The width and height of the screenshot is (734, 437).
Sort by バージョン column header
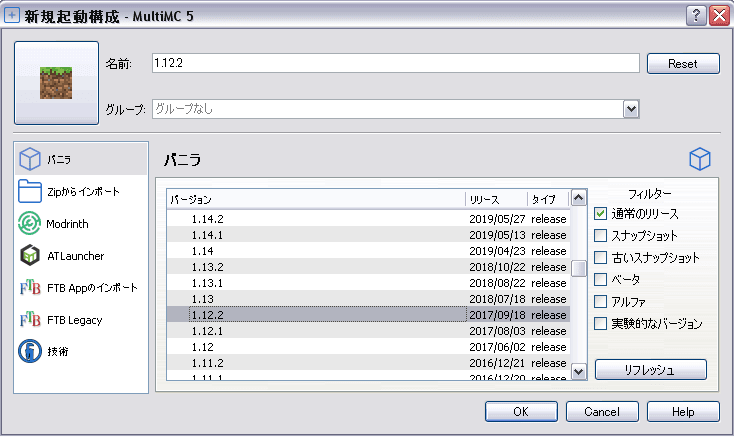tap(316, 200)
